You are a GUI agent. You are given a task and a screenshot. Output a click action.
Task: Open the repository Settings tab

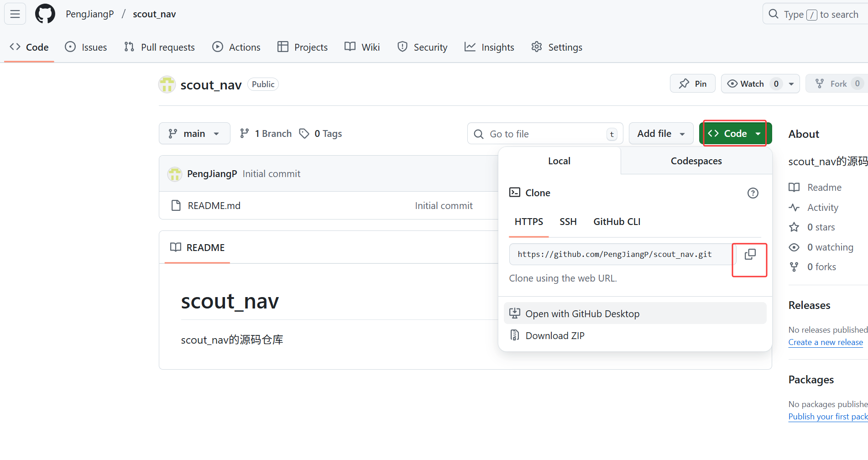557,47
